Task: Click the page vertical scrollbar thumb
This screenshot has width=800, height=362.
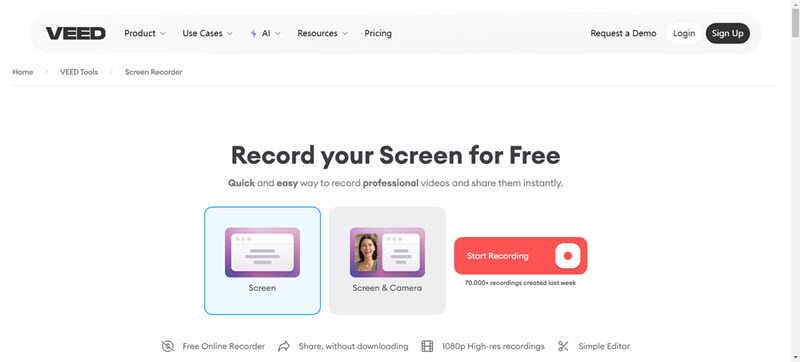Action: pos(795,23)
